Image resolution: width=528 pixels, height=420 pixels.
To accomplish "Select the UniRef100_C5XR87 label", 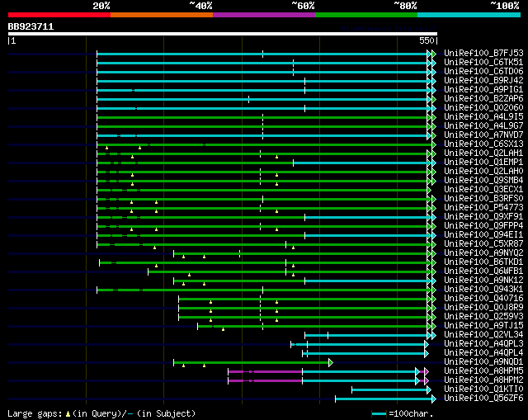I will 483,244.
